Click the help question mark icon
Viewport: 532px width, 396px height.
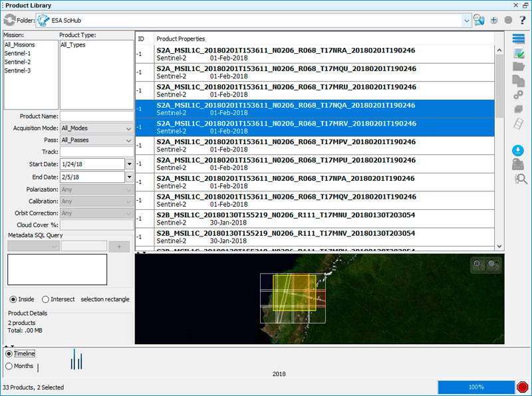click(x=523, y=20)
